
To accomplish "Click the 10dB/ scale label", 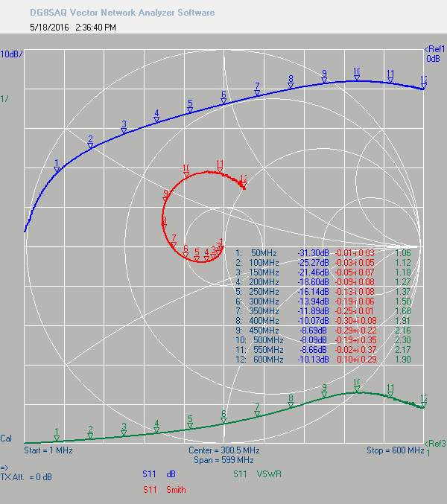I will point(12,54).
